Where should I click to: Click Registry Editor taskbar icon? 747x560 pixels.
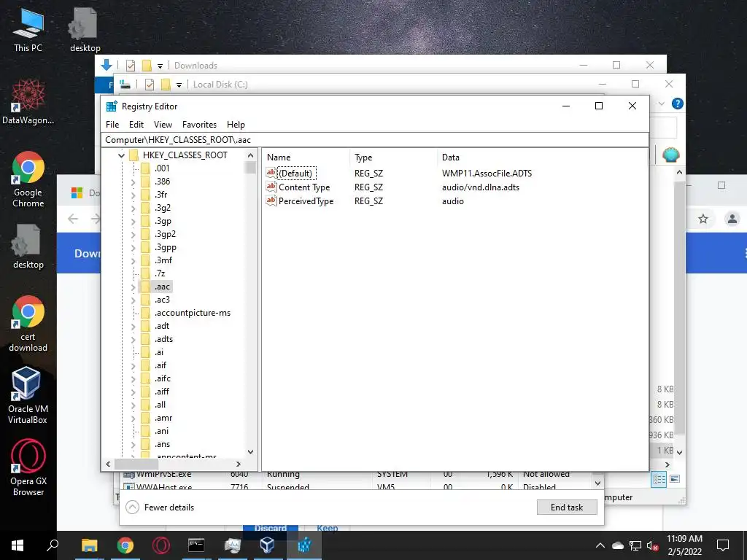304,545
